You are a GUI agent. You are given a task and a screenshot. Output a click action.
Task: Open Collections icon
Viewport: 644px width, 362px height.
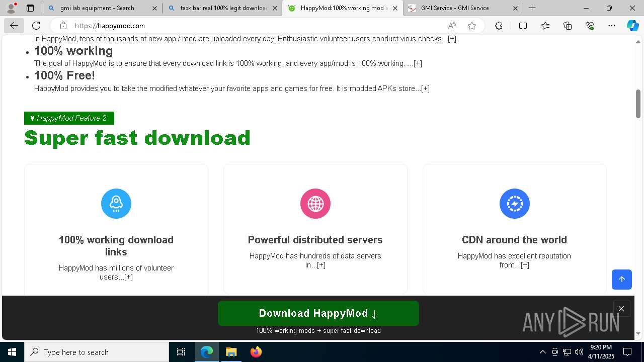point(568,26)
